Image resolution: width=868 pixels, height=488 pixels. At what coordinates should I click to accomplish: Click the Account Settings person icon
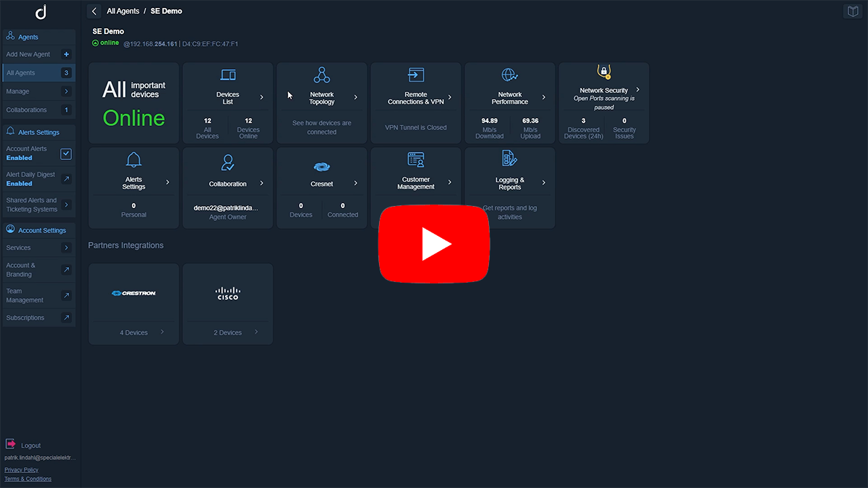coord(10,230)
